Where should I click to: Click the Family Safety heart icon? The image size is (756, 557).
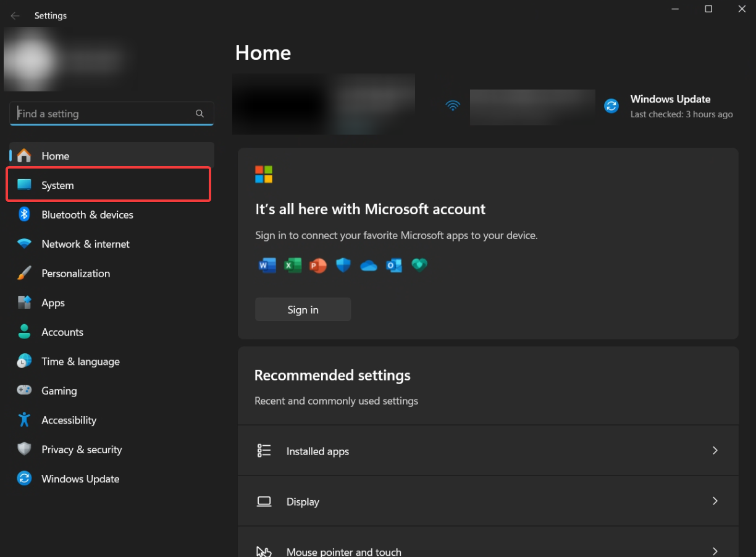tap(419, 265)
